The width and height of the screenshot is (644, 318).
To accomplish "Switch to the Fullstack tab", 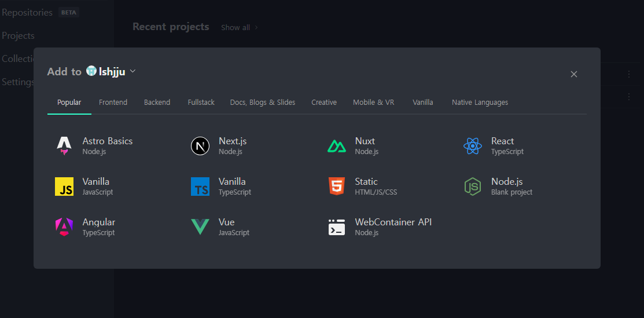I will coord(201,103).
